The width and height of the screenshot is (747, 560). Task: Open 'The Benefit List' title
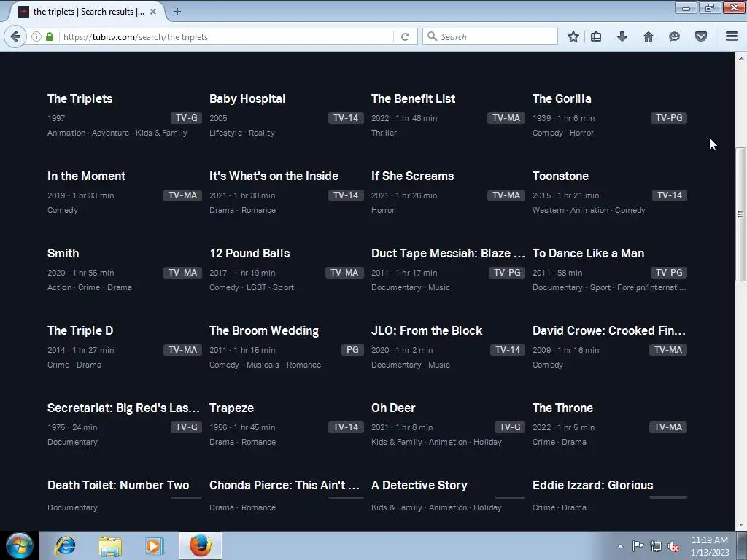click(x=413, y=98)
